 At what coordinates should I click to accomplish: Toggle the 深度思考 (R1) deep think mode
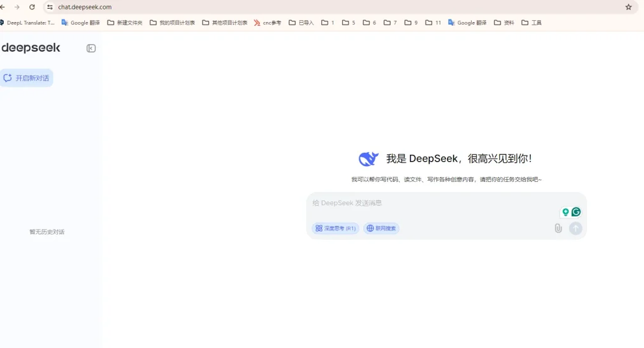(336, 228)
